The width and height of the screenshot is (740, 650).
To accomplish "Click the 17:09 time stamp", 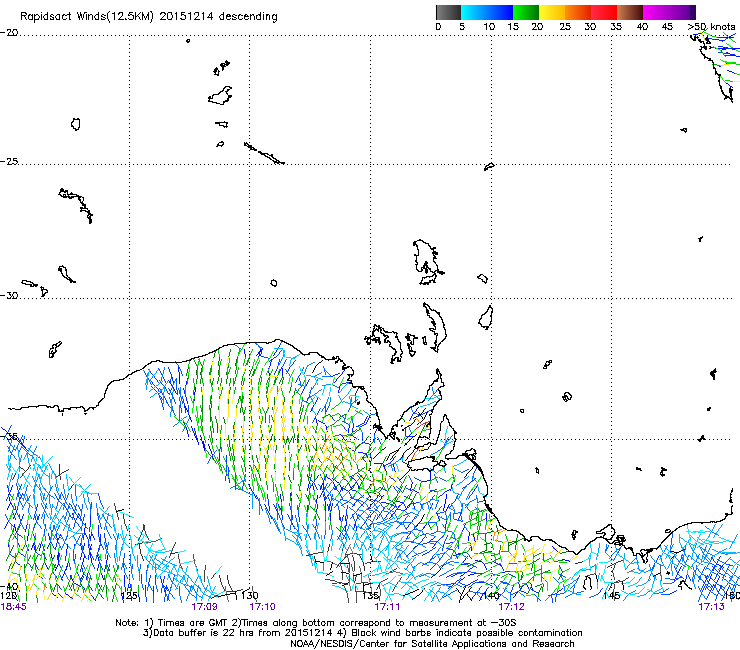I will tap(204, 607).
